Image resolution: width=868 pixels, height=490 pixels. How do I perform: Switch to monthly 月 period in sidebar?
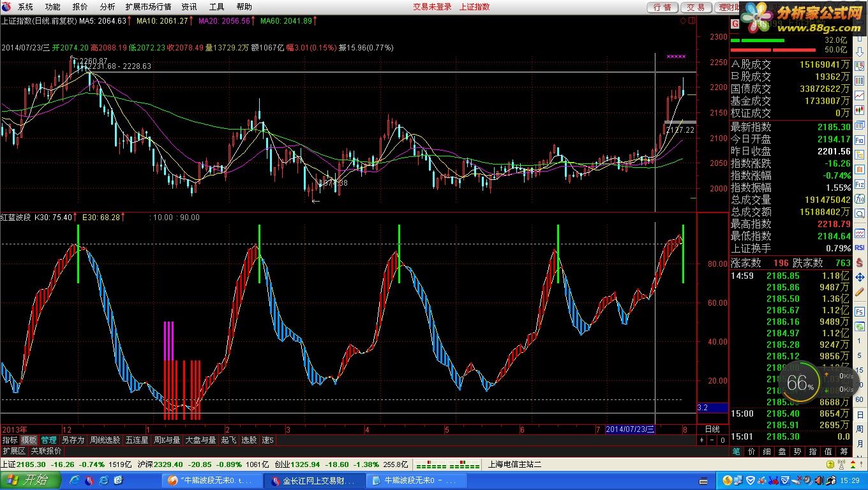pos(860,443)
